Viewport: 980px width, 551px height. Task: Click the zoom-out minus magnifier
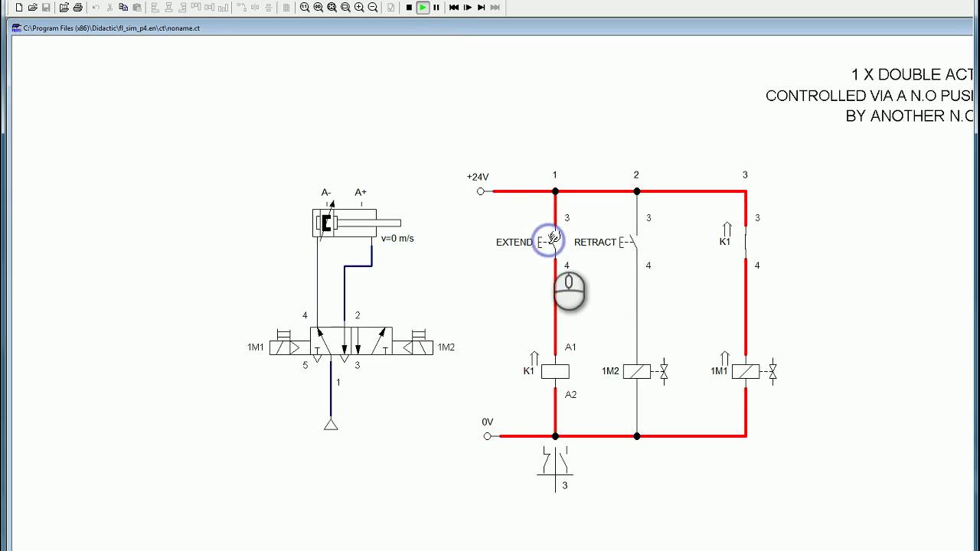coord(373,8)
